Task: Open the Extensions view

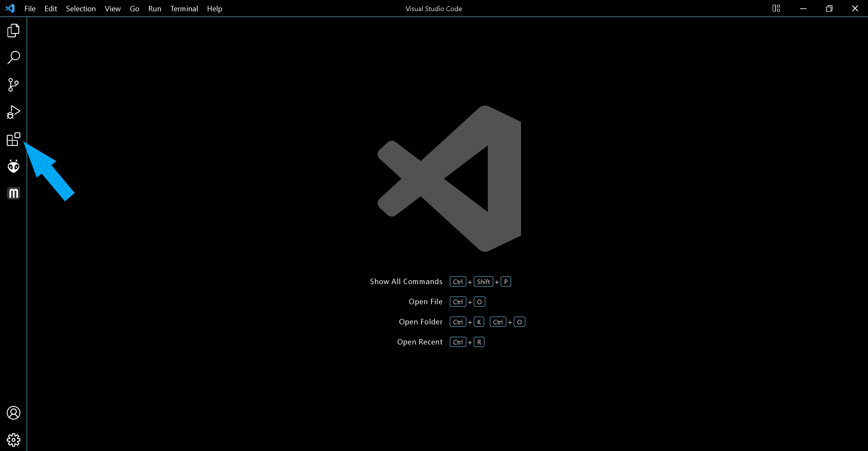Action: point(13,139)
